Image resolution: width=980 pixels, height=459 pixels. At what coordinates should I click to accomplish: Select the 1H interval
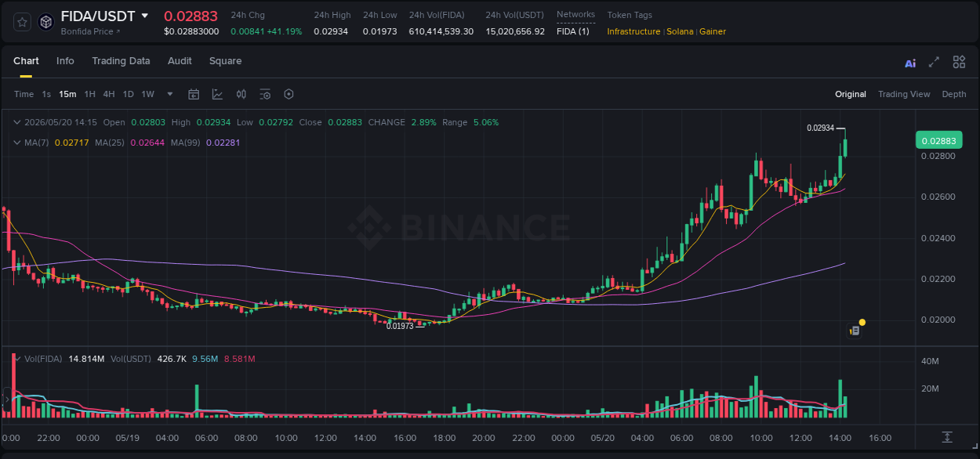click(x=89, y=94)
